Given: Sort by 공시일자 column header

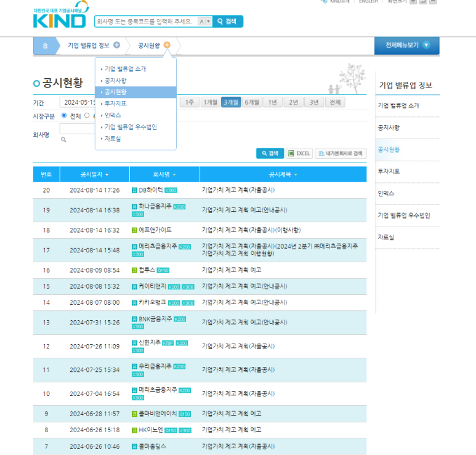Looking at the screenshot, I should 94,174.
